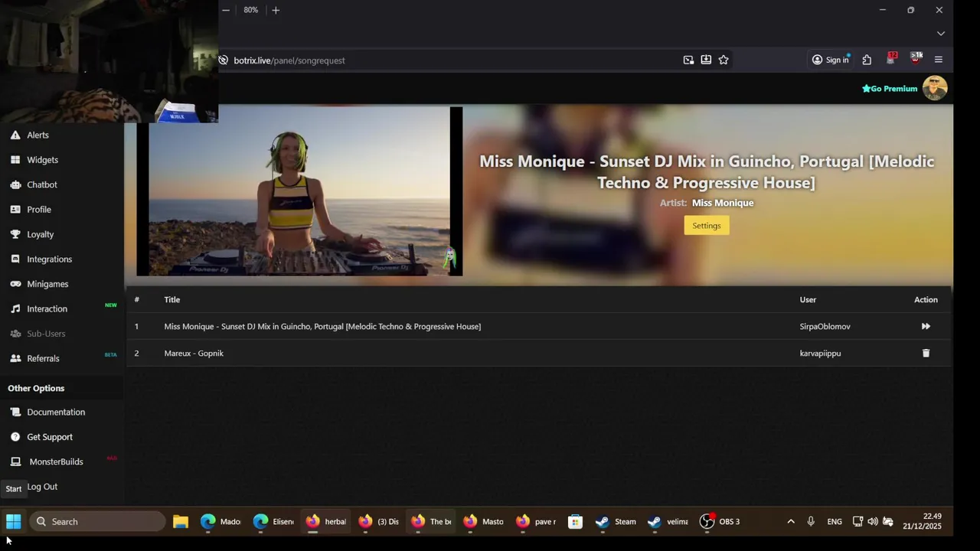Click the 1k-badged extension icon in the toolbar
Screen dimensions: 980x551
click(x=916, y=59)
